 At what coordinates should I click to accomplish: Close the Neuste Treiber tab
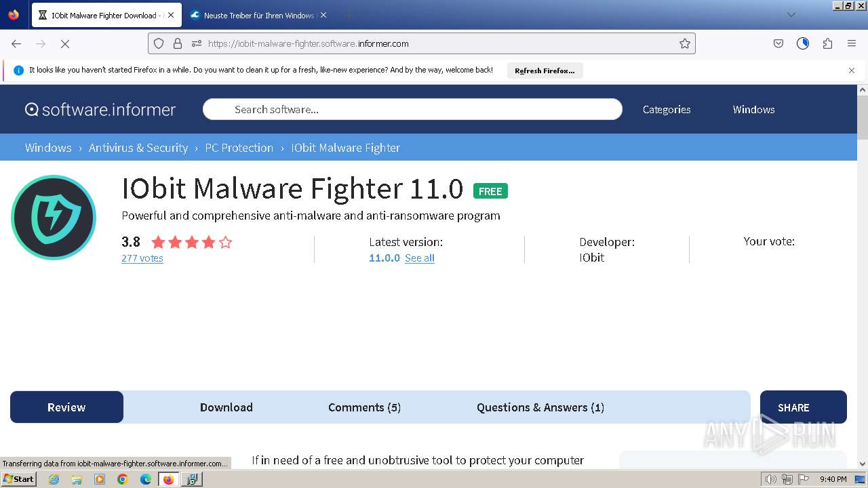pyautogui.click(x=323, y=15)
